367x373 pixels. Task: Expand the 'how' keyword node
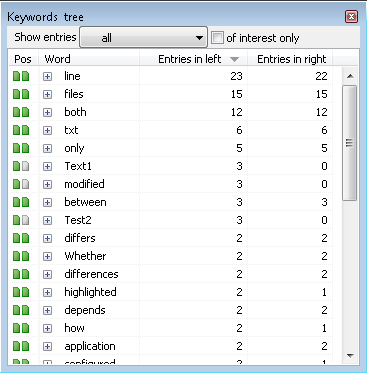pyautogui.click(x=48, y=328)
